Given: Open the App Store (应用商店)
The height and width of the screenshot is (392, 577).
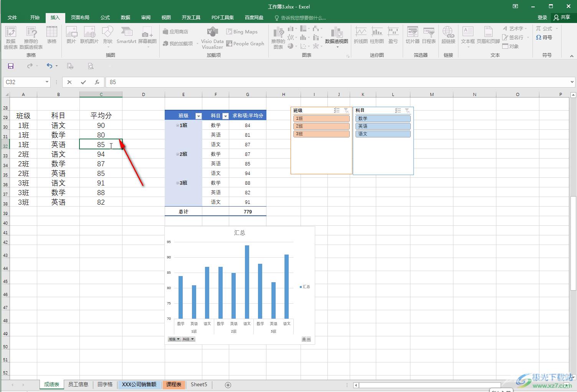Looking at the screenshot, I should [x=175, y=31].
